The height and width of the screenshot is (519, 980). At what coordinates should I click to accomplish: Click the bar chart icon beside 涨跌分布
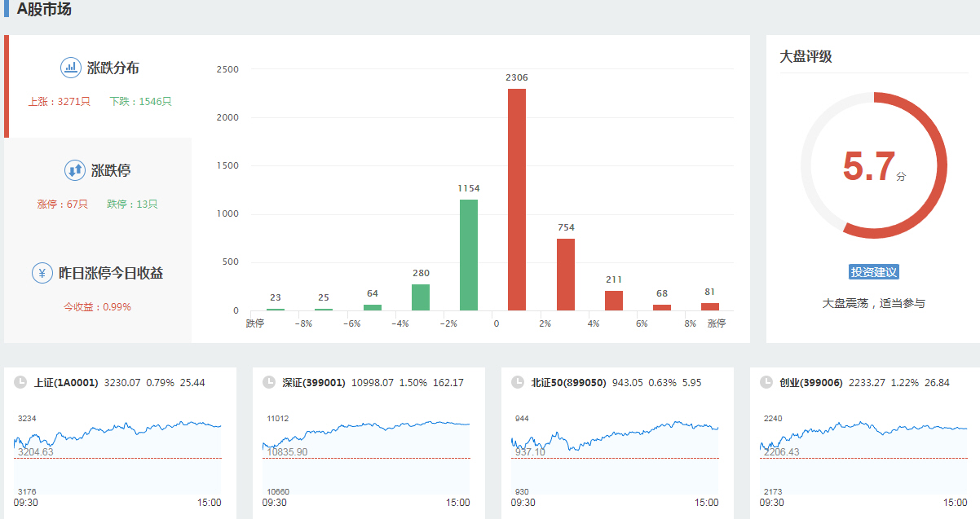click(71, 68)
